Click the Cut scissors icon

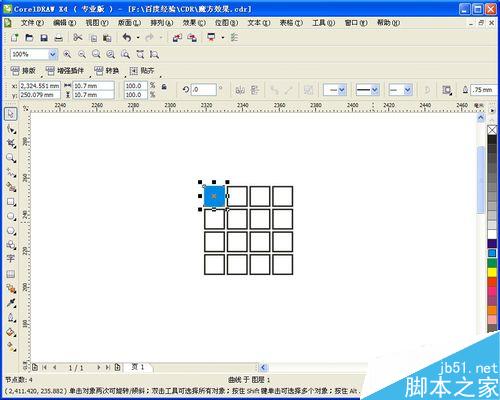tap(78, 37)
